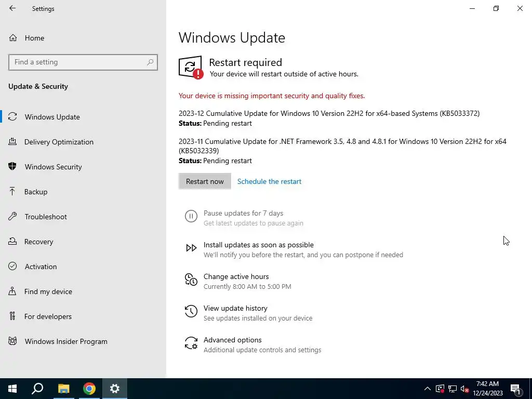Click the Advanced options gear-sync icon

(x=191, y=343)
